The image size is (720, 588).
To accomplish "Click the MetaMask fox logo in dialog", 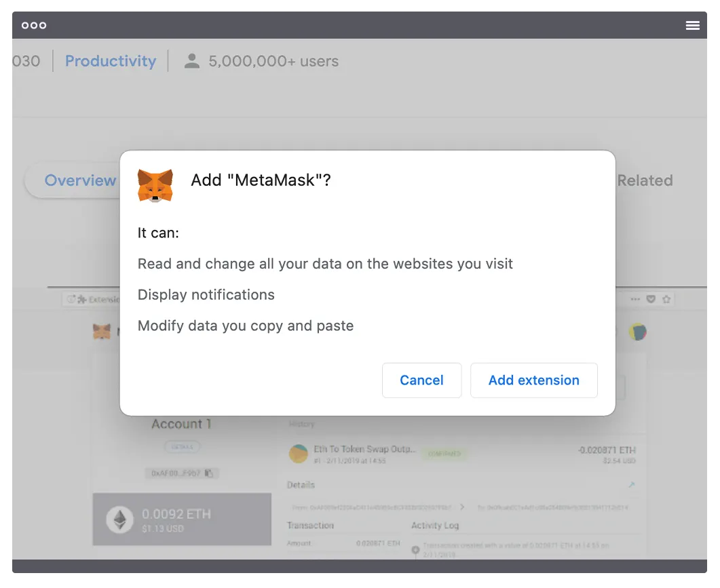I will [x=155, y=185].
